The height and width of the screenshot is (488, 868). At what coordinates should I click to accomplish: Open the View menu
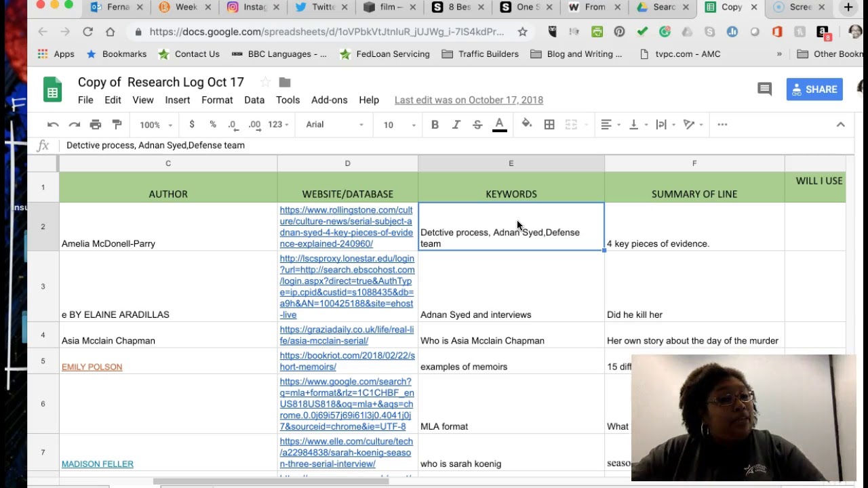[x=142, y=100]
